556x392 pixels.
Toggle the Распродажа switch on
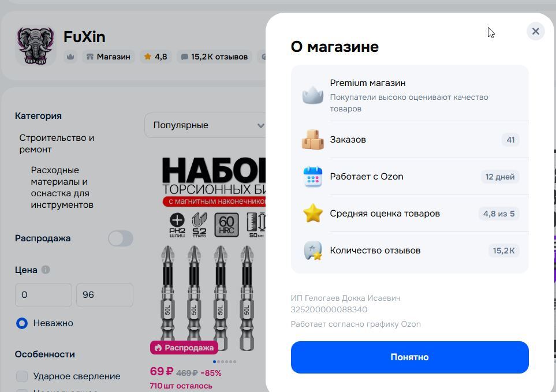click(121, 238)
